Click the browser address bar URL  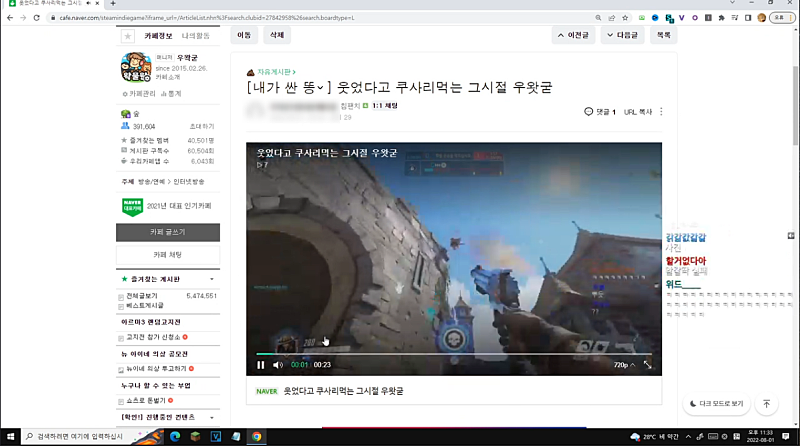207,18
